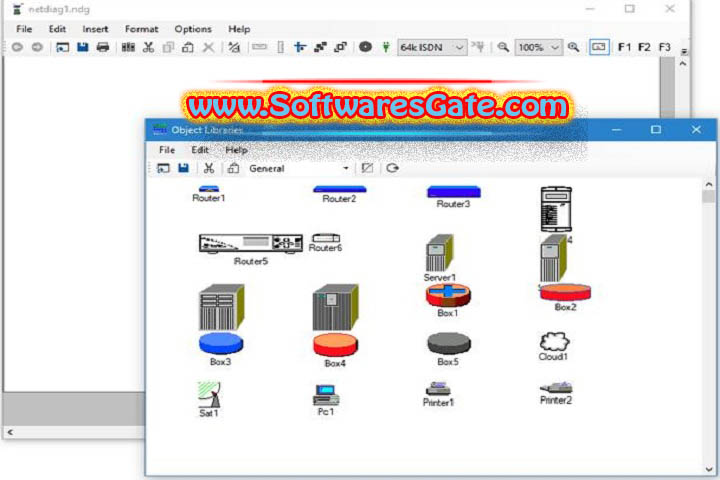This screenshot has width=720, height=480.
Task: Select the Sat1 satellite dish object
Action: 209,399
